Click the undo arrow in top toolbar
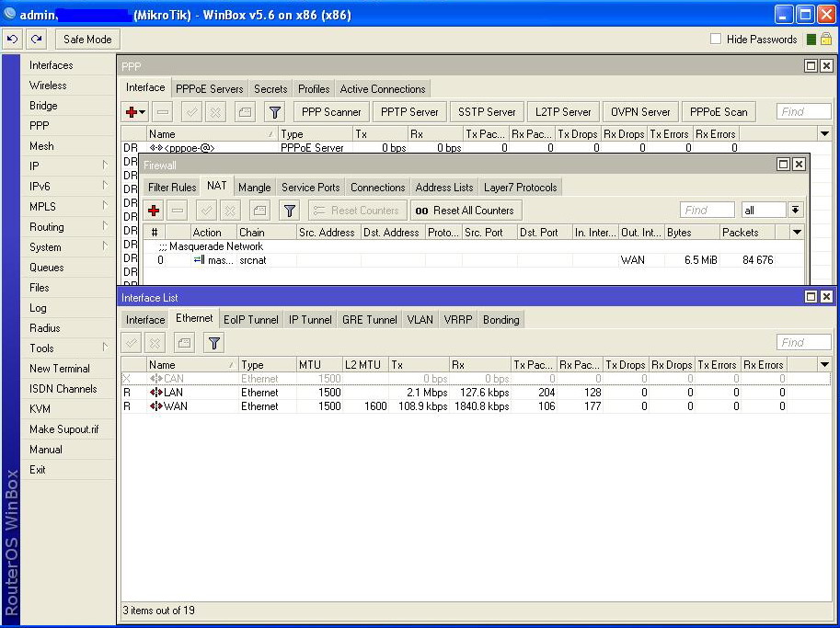Image resolution: width=840 pixels, height=628 pixels. point(12,40)
